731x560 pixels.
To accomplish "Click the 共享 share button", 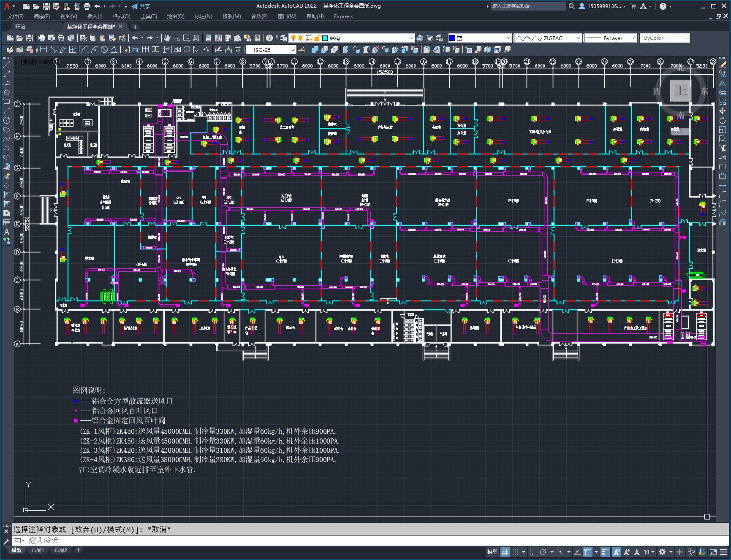I will pyautogui.click(x=141, y=6).
